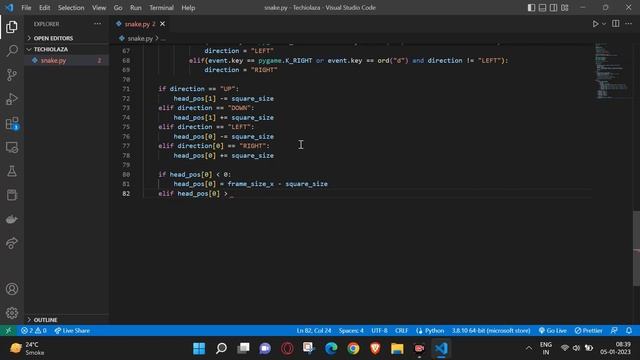Viewport: 640px width, 360px height.
Task: Open feedback icon in status bar
Action: pyautogui.click(x=614, y=331)
